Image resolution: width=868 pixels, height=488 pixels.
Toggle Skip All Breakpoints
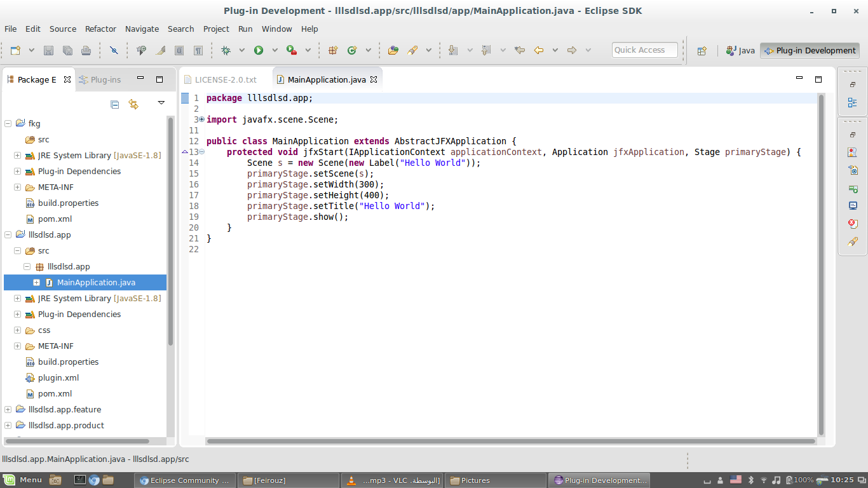[114, 50]
